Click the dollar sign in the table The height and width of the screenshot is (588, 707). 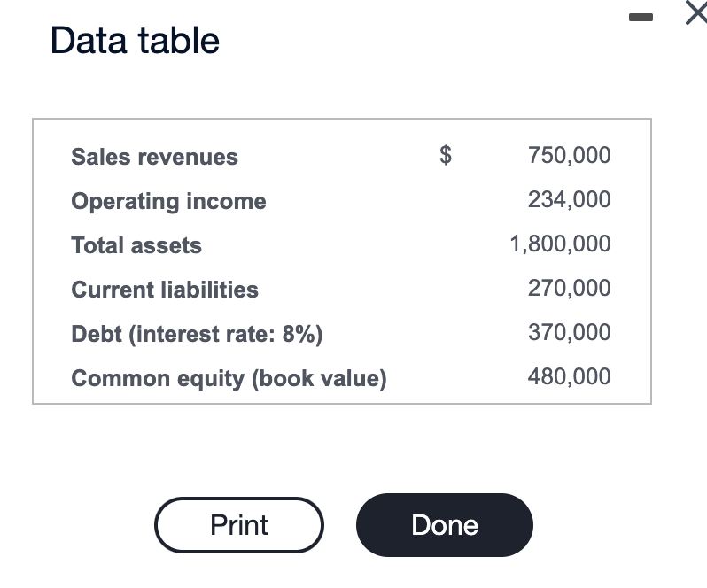tap(446, 156)
